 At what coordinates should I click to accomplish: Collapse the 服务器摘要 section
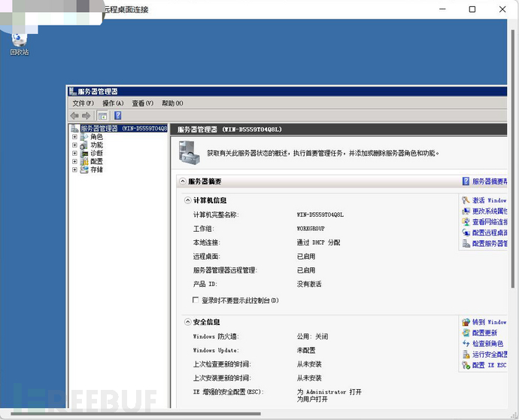(182, 181)
